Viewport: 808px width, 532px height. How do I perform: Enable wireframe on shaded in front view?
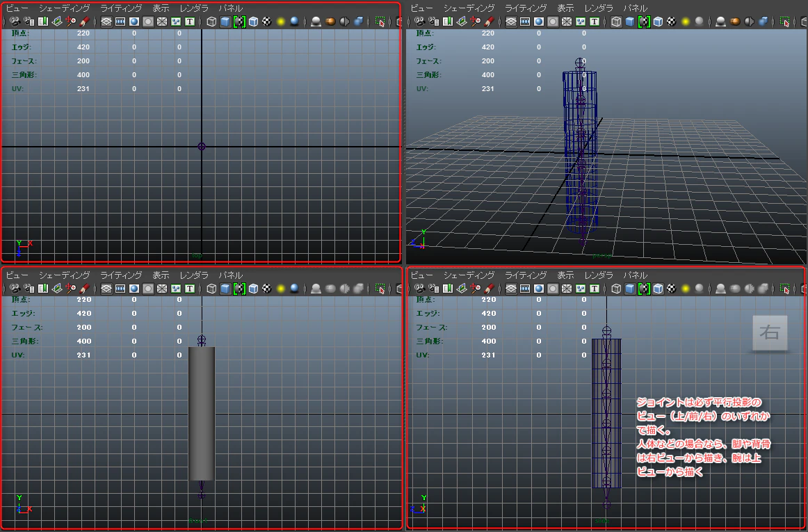click(253, 288)
